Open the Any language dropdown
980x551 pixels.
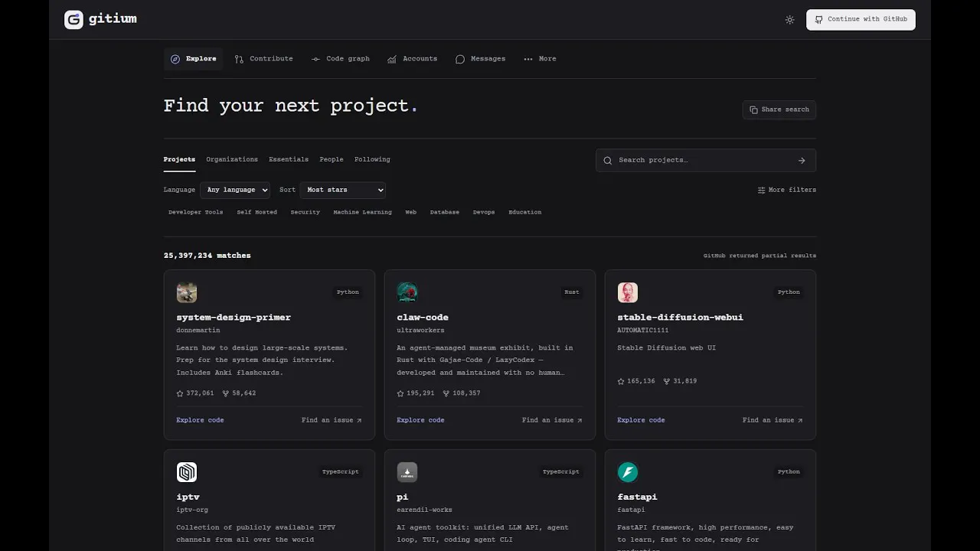(235, 190)
